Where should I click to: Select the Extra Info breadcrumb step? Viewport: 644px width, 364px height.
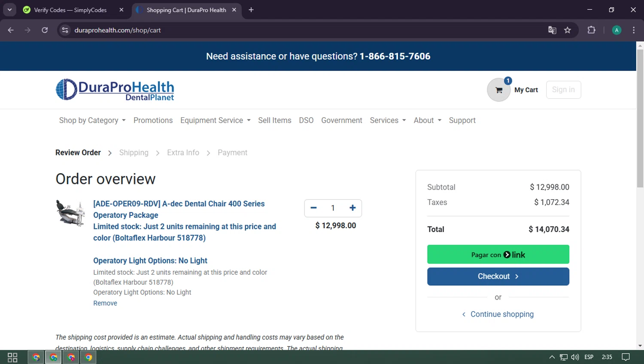click(183, 153)
